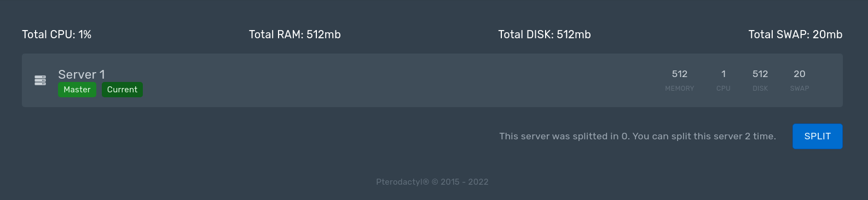The image size is (868, 200).
Task: Click the Total CPU: 1% label
Action: tap(56, 34)
